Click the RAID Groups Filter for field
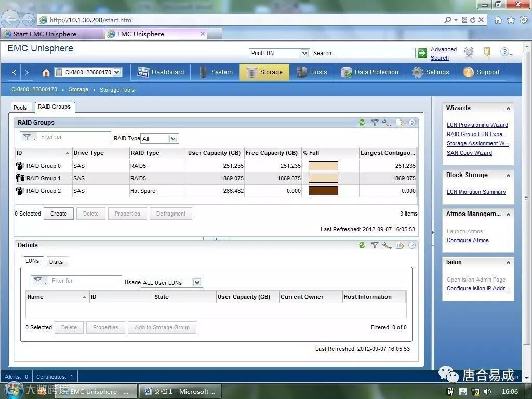Image resolution: width=532 pixels, height=399 pixels. 75,137
